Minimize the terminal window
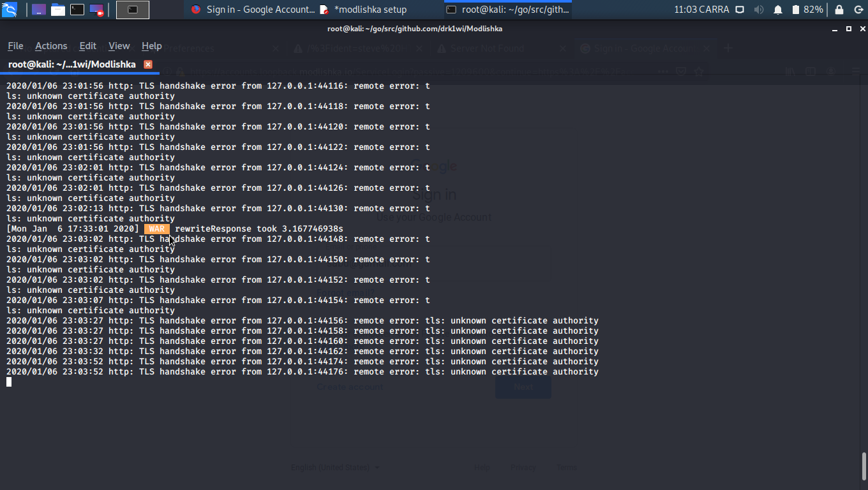The width and height of the screenshot is (868, 490). pos(835,29)
